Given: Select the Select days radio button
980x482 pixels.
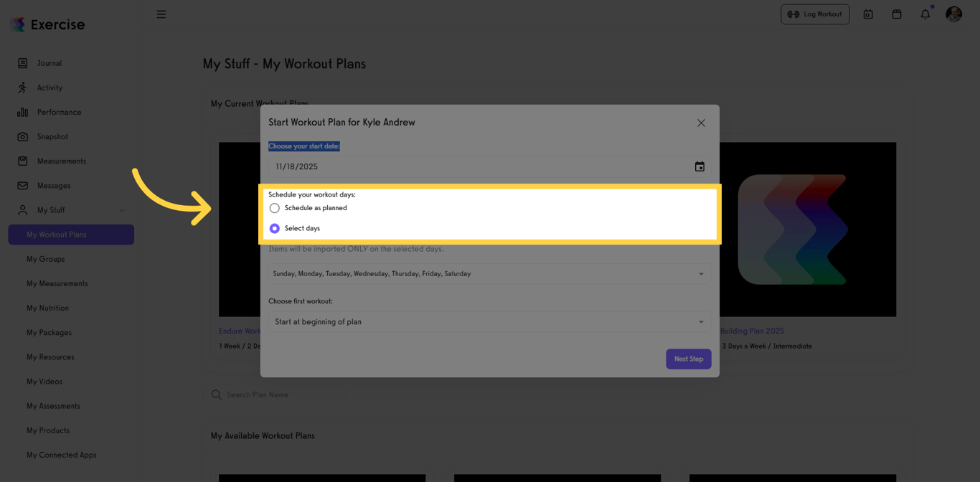Looking at the screenshot, I should click(x=275, y=228).
